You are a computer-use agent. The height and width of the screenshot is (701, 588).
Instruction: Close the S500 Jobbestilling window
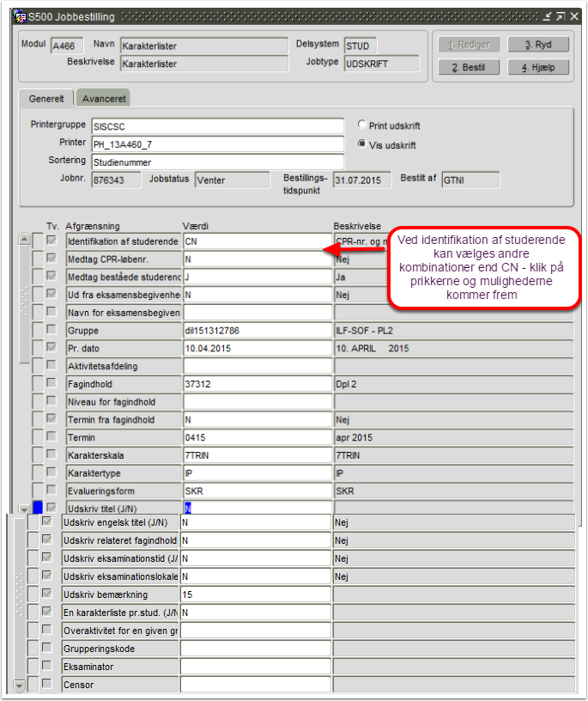pos(574,17)
